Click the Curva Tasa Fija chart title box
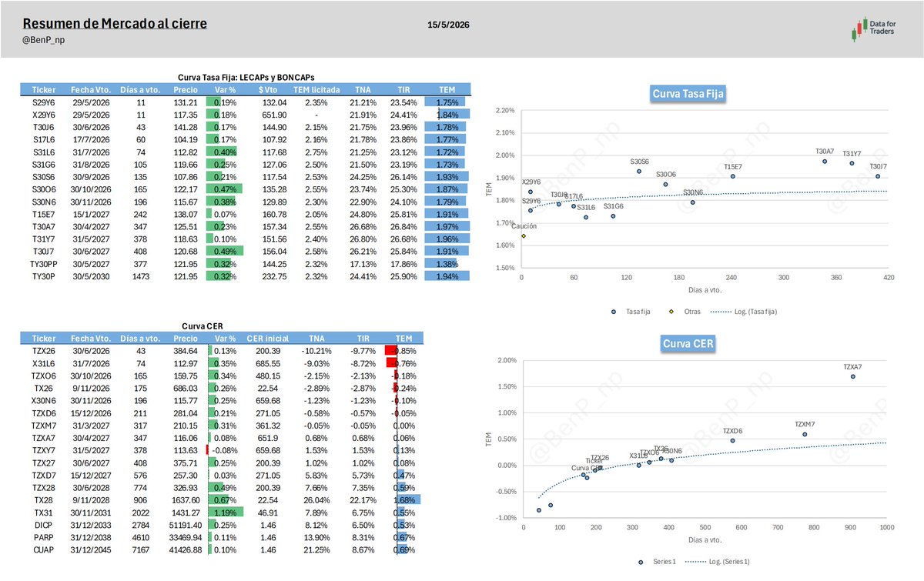Image resolution: width=924 pixels, height=581 pixels. click(x=689, y=94)
